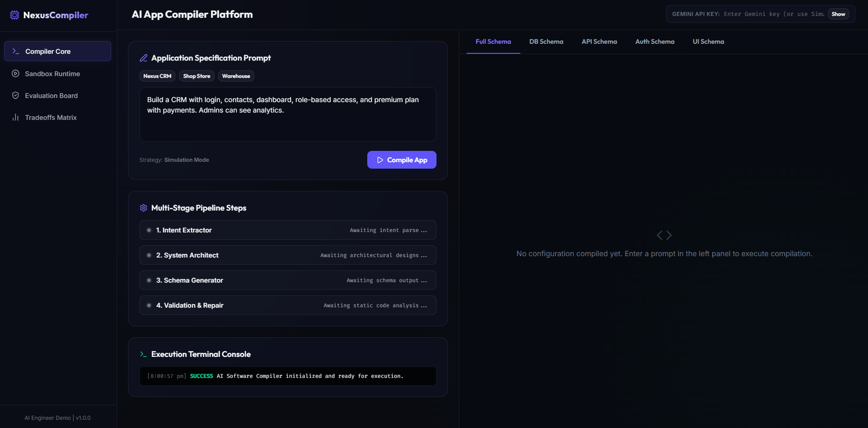Image resolution: width=868 pixels, height=428 pixels.
Task: Click the prompt icon beside Execution Terminal Console
Action: tap(144, 354)
